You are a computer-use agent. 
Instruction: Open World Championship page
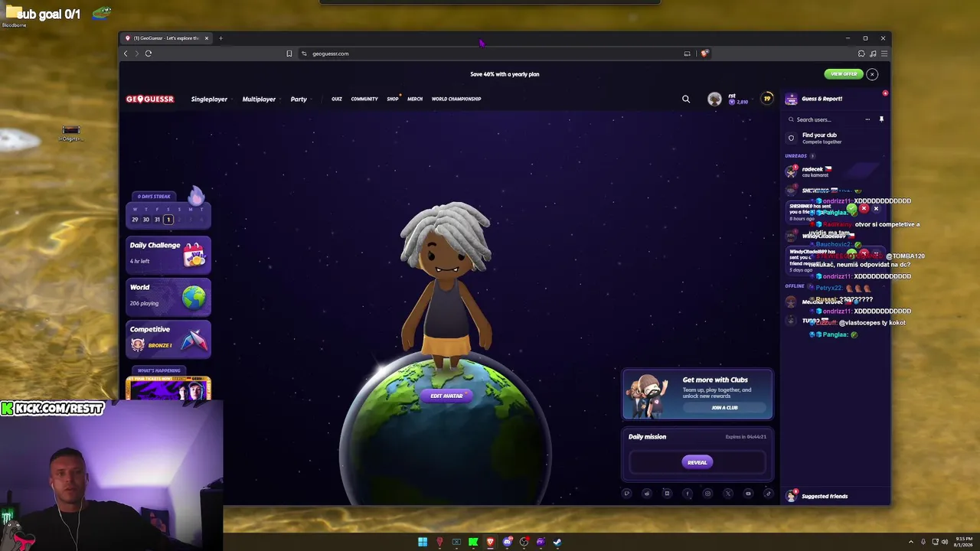456,99
